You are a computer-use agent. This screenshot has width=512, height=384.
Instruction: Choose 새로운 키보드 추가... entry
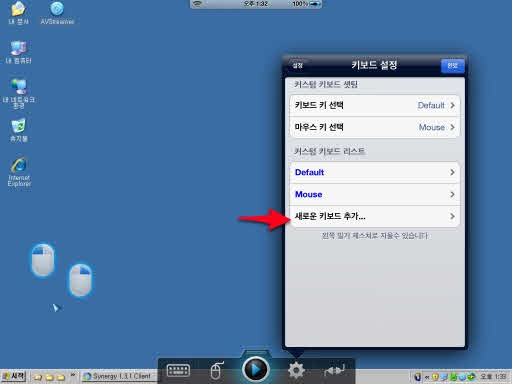pos(375,216)
